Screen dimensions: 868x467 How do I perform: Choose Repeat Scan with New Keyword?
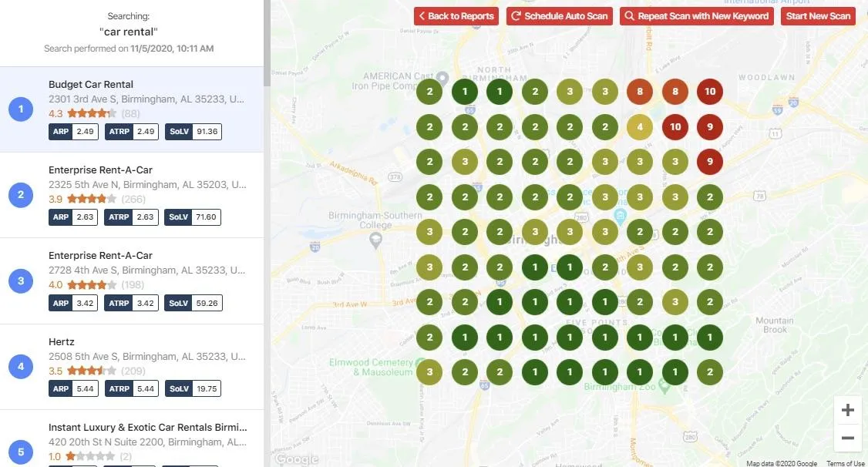696,16
